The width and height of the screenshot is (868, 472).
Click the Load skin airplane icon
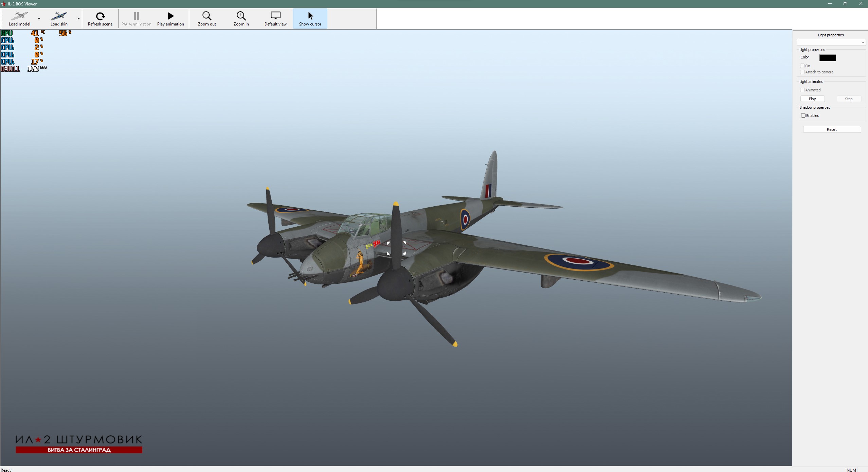point(59,16)
